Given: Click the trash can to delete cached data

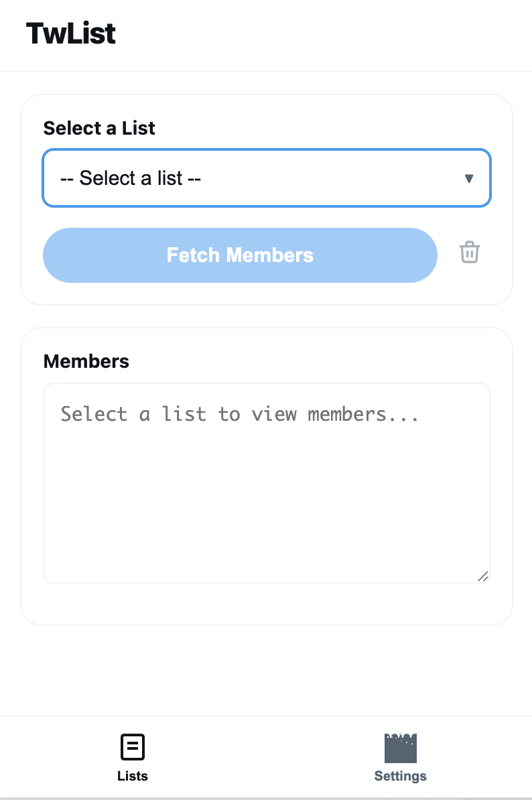Looking at the screenshot, I should (x=470, y=253).
